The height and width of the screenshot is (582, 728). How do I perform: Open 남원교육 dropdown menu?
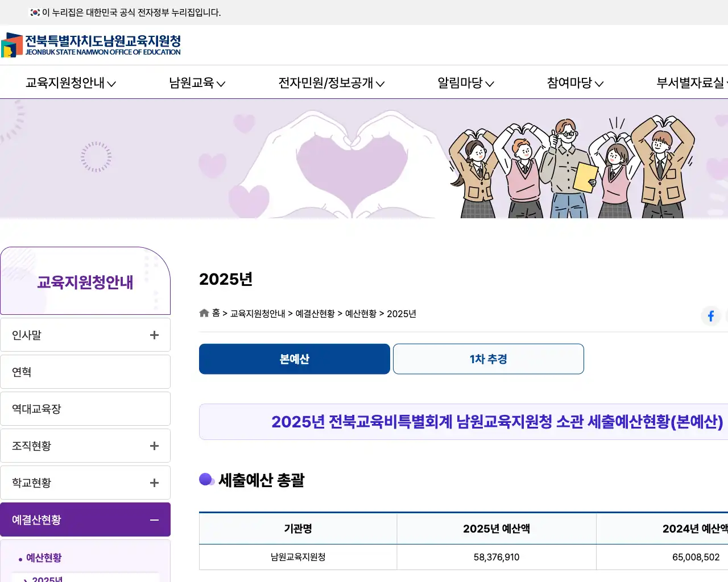[x=197, y=83]
